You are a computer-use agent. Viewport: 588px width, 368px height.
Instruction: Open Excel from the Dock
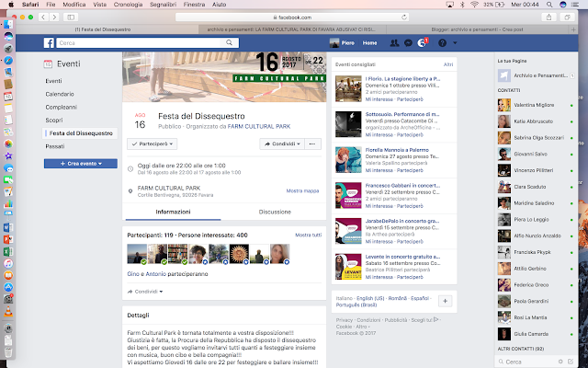8,251
